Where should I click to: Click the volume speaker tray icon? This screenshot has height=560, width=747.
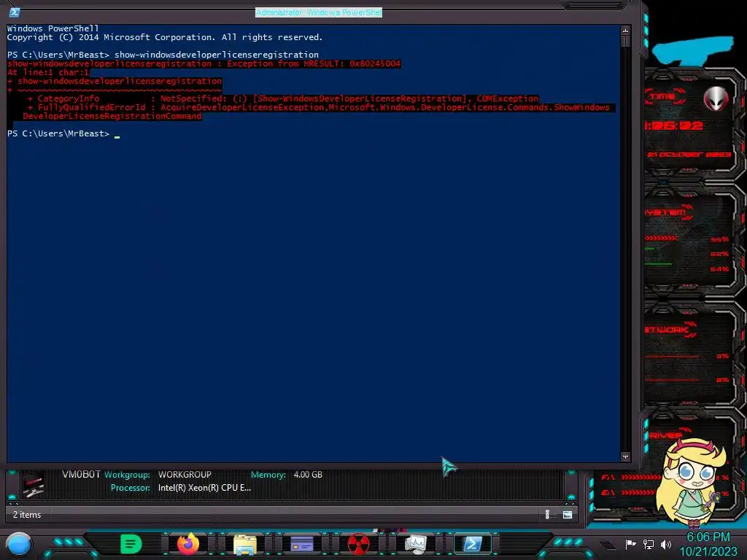tap(665, 544)
